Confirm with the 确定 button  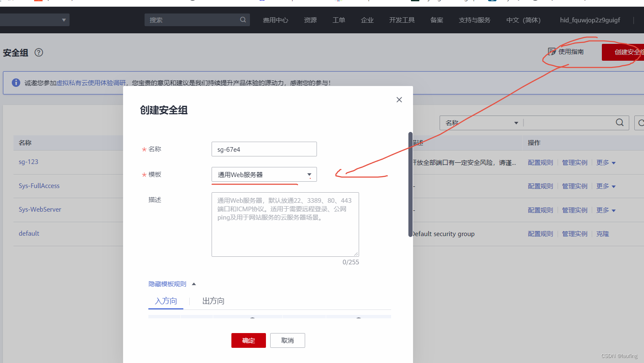249,341
